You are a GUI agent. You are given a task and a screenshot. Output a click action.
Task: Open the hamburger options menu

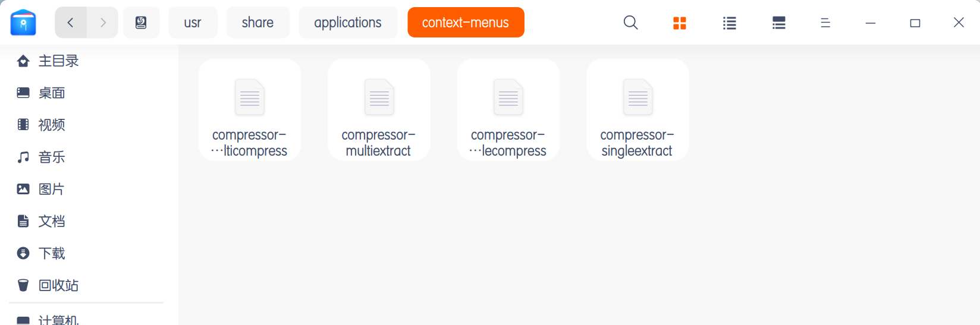pos(825,23)
